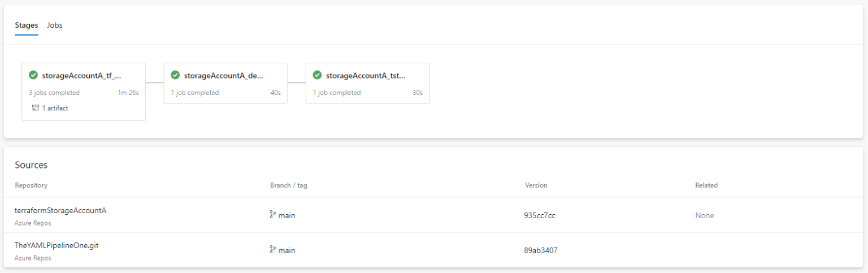Viewport: 868px width, 273px height.
Task: Open commit version 935cc7cc
Action: click(x=540, y=215)
